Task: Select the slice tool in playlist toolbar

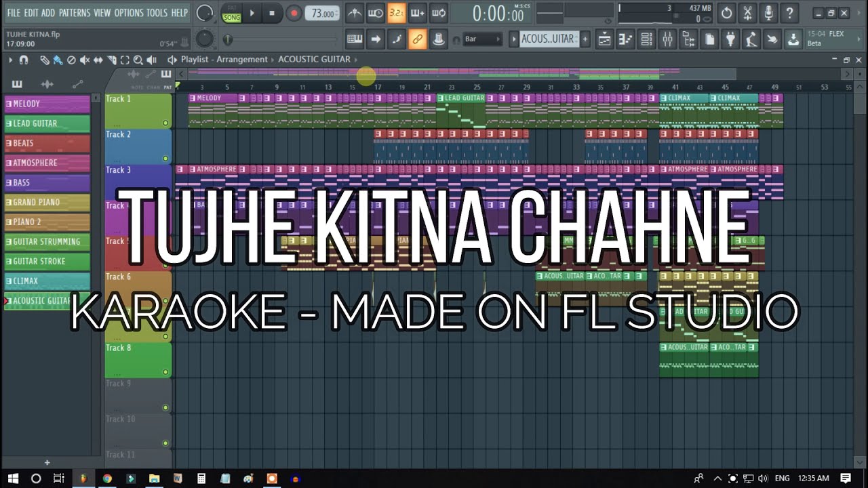Action: pyautogui.click(x=111, y=60)
